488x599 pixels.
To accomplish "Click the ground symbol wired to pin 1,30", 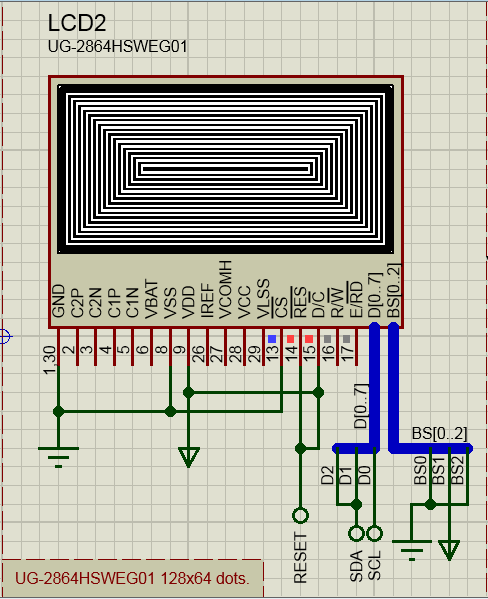I will 58,457.
